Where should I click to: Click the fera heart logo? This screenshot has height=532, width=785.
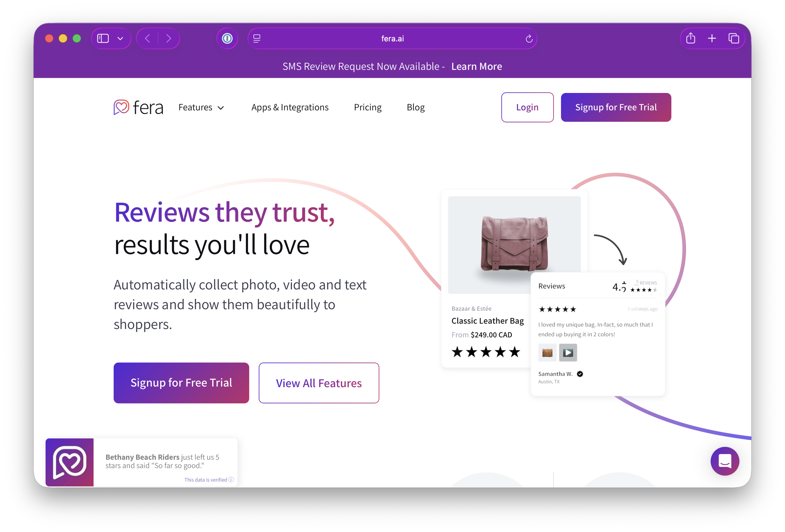tap(121, 107)
